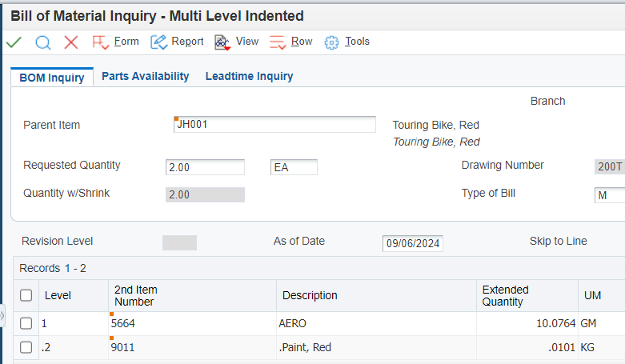Open the Form menu icon

pyautogui.click(x=100, y=42)
